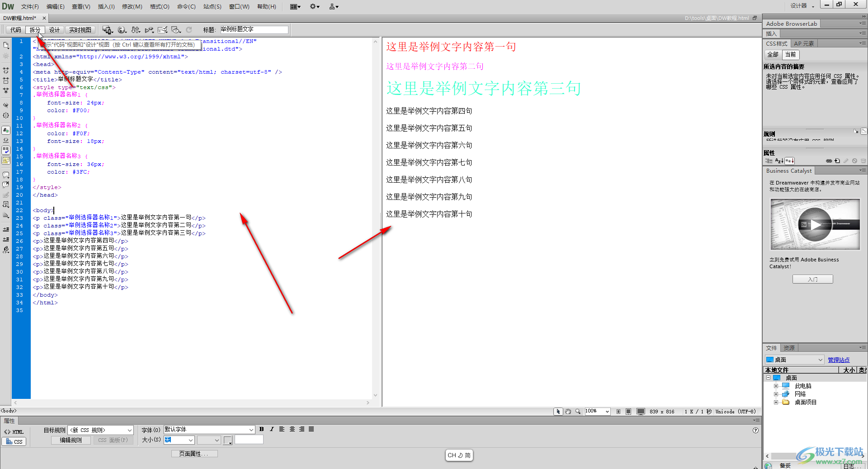
Task: Expand the 桌面项目 tree node
Action: click(x=776, y=403)
